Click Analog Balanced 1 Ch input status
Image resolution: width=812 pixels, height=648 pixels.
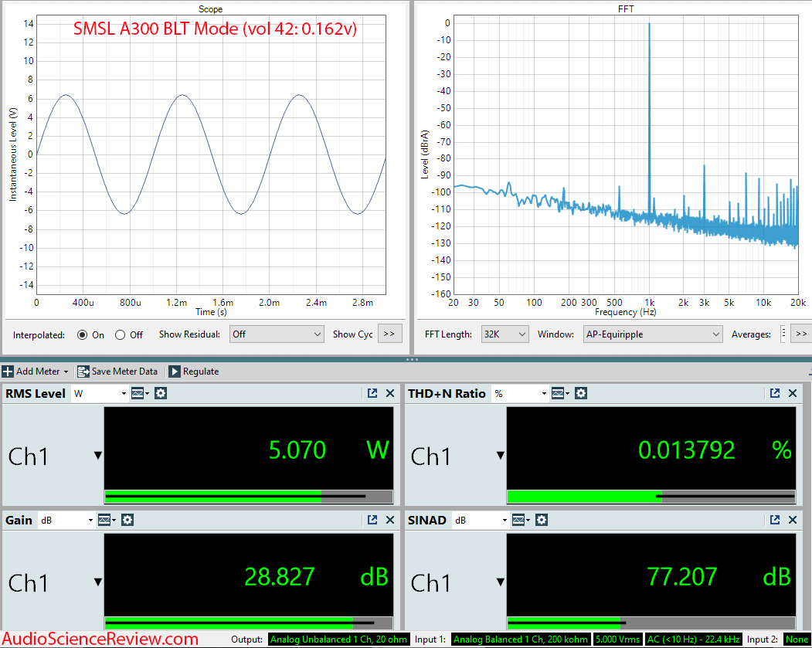[521, 640]
